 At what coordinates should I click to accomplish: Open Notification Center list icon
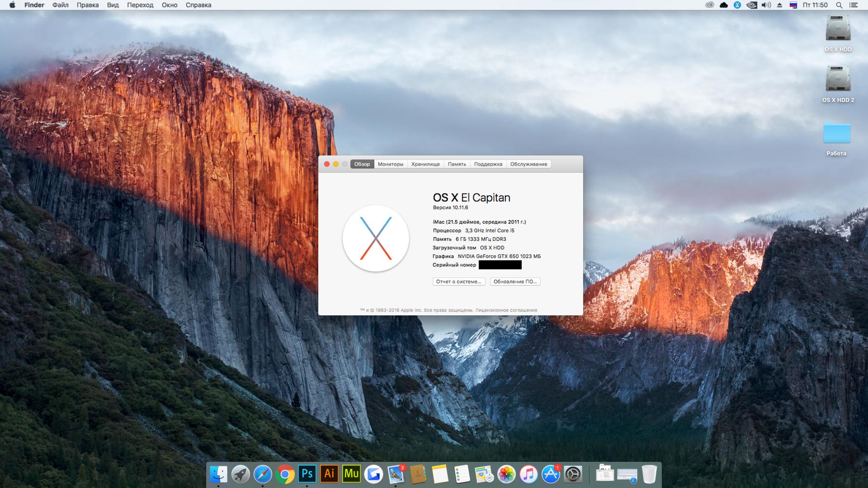(854, 5)
